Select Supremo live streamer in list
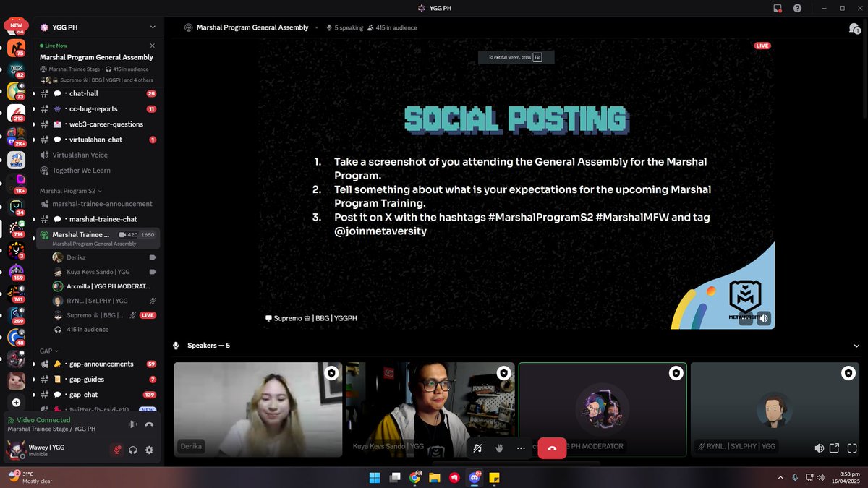The width and height of the screenshot is (868, 488). [x=105, y=315]
